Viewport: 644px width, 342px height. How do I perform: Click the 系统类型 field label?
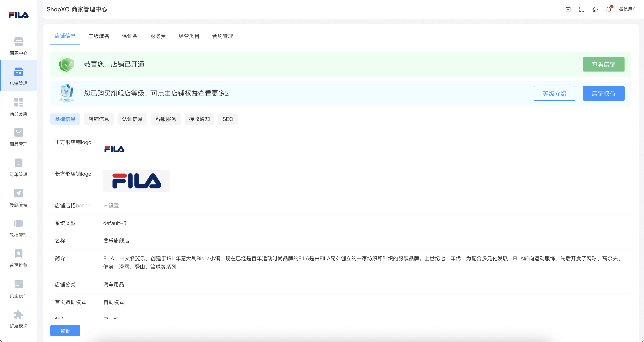[65, 223]
